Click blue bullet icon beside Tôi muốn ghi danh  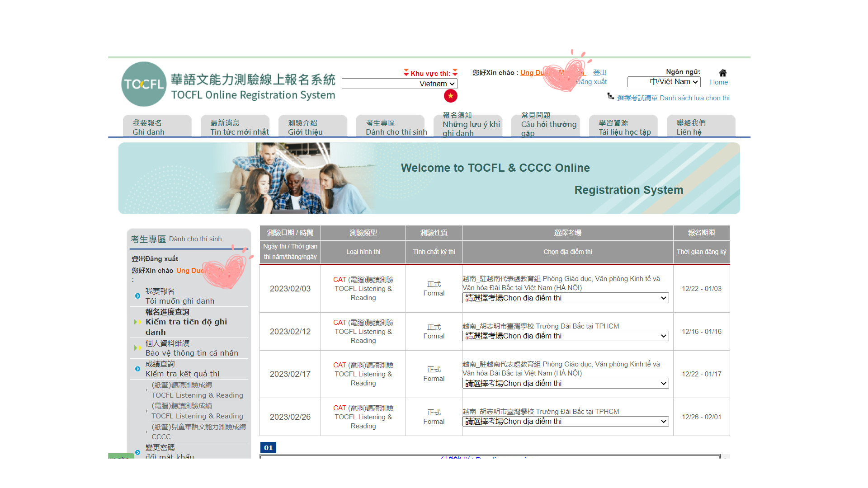click(138, 296)
